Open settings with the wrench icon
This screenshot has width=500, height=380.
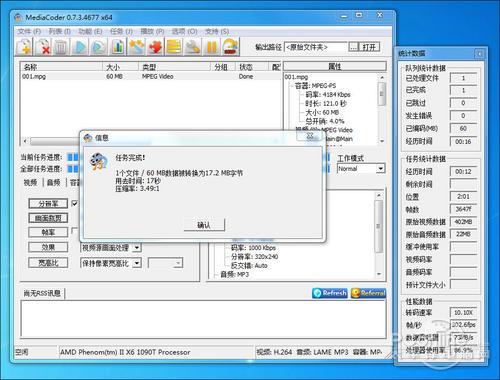(193, 47)
